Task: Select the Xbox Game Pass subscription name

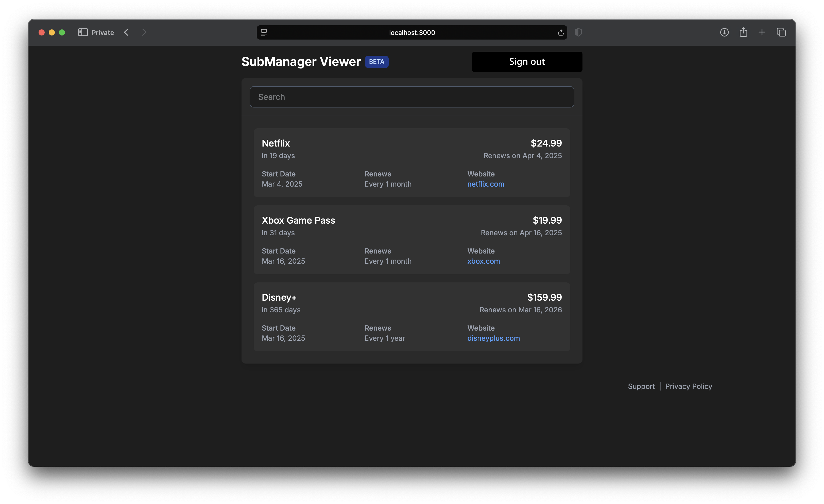Action: (298, 220)
